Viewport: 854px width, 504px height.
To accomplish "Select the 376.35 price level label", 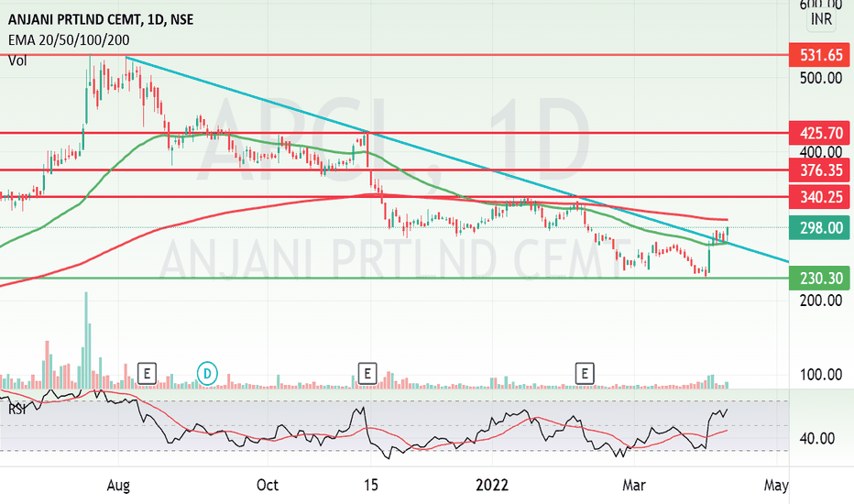I will 820,170.
